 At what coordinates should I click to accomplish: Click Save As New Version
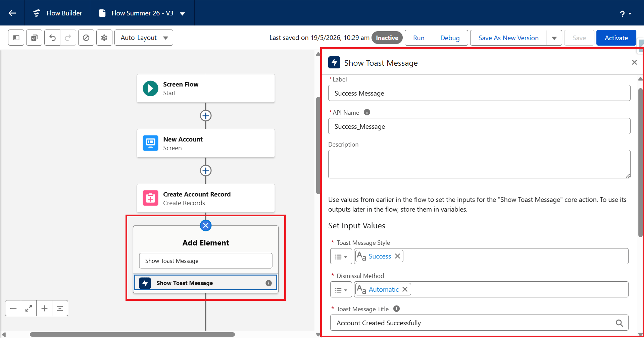click(x=508, y=38)
